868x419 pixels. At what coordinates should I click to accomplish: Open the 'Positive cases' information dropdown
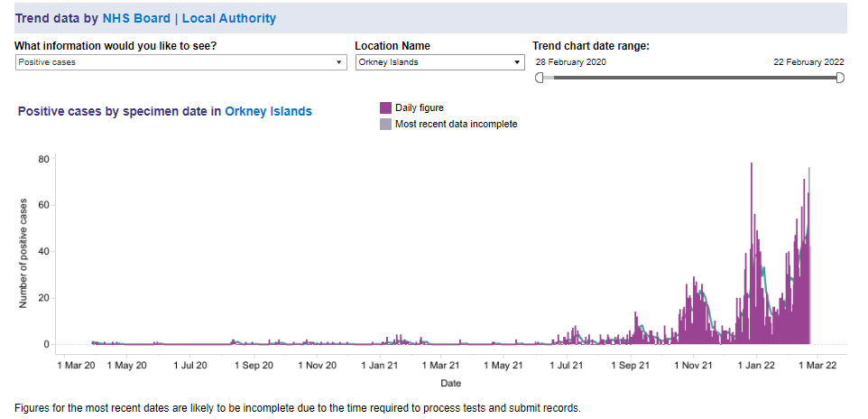180,62
